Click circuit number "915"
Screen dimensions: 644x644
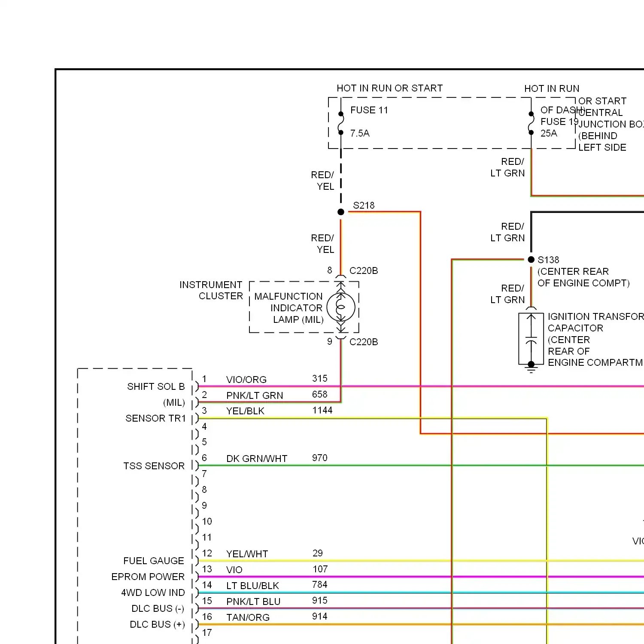[x=320, y=600]
